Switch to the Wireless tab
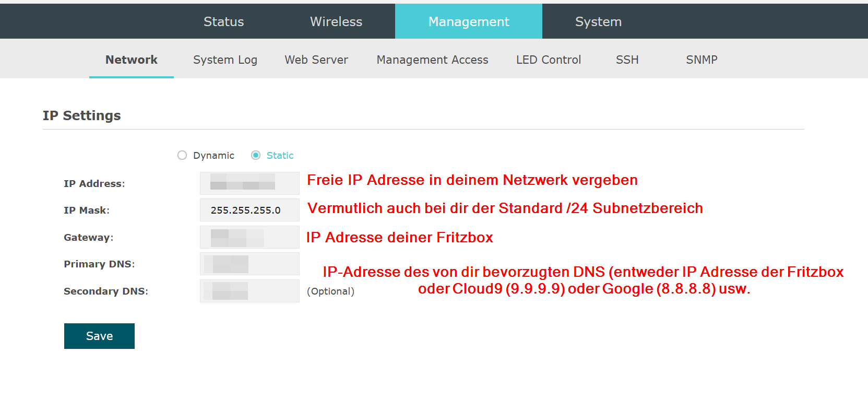This screenshot has width=868, height=398. [336, 21]
